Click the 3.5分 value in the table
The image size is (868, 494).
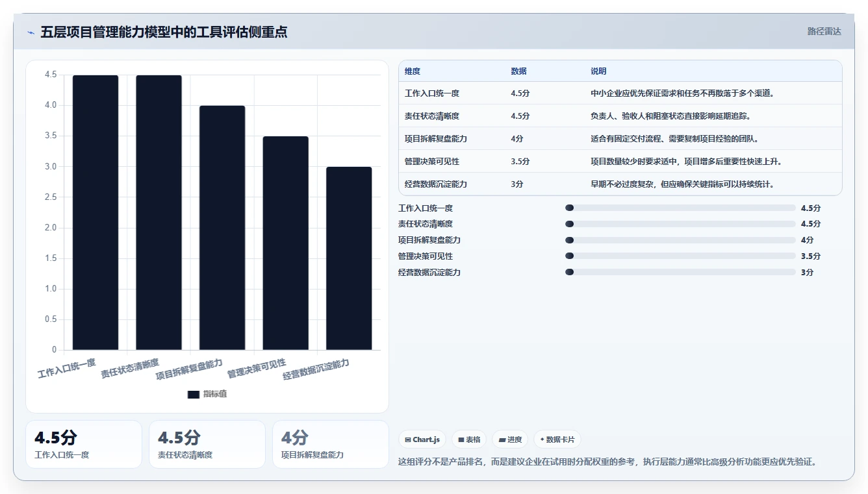(x=520, y=162)
